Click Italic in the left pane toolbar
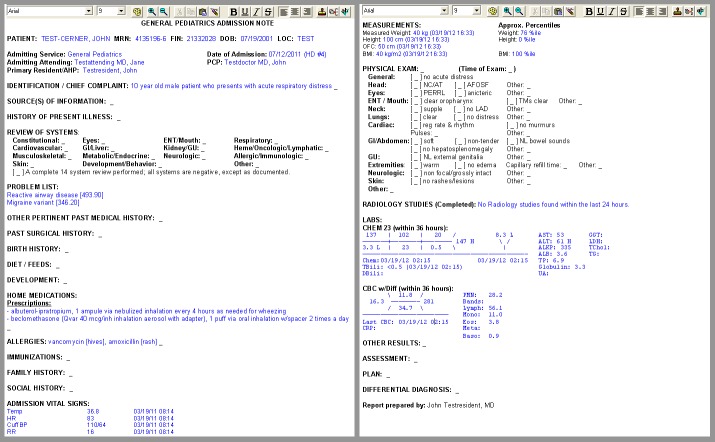Image resolution: width=715 pixels, height=442 pixels. tap(256, 12)
